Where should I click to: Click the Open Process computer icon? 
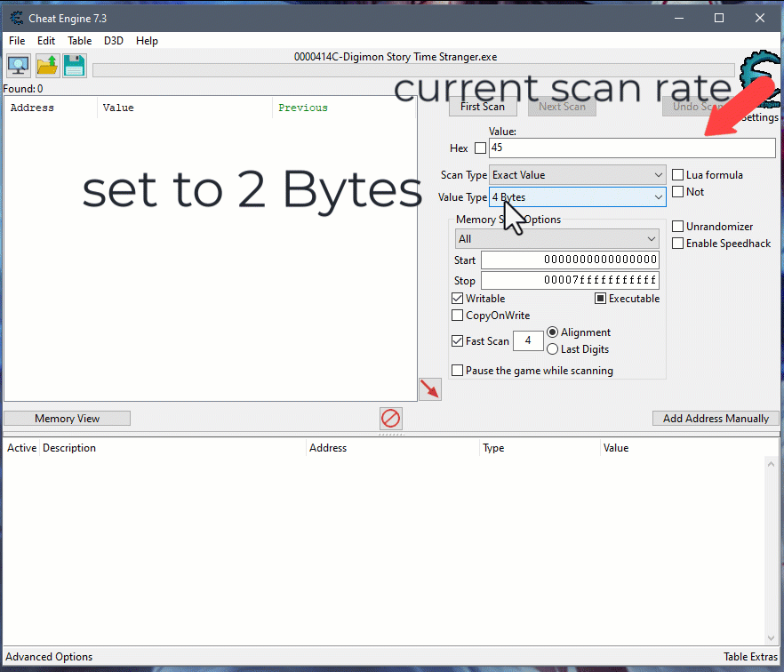coord(19,66)
